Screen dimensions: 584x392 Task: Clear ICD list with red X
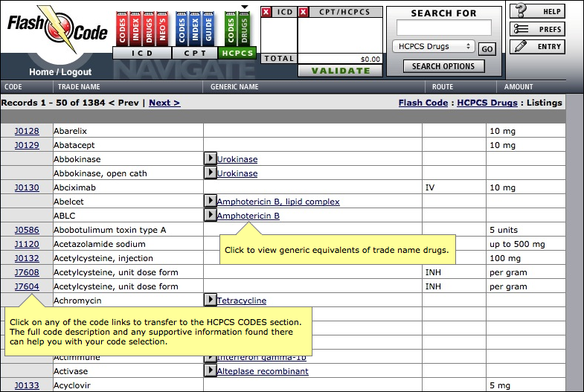pos(266,12)
